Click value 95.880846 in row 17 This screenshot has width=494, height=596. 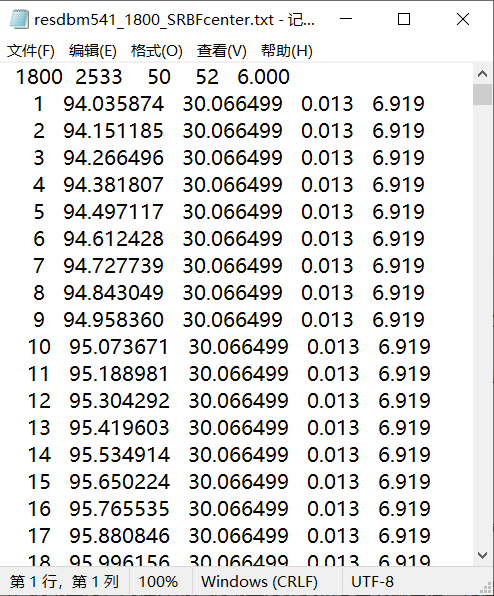(119, 536)
